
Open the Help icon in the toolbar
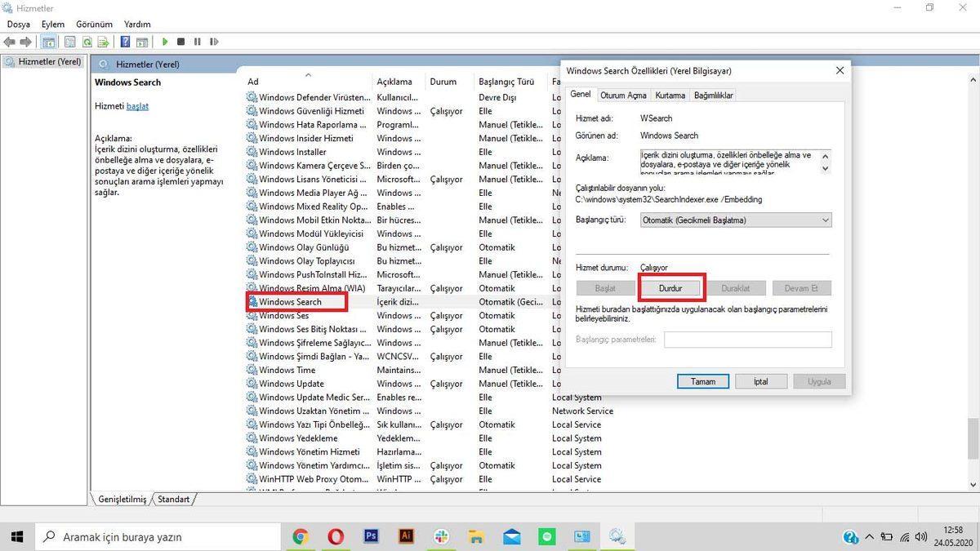click(126, 42)
